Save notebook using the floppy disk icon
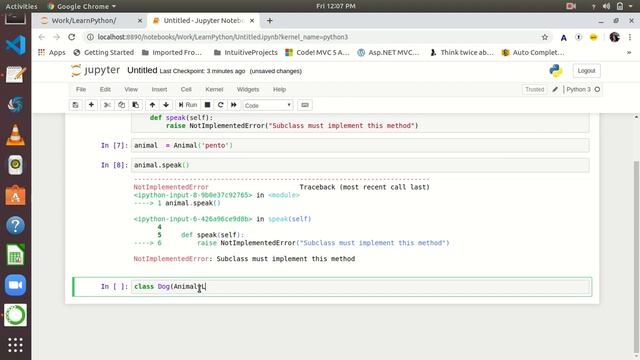This screenshot has height=360, width=640. [x=76, y=105]
